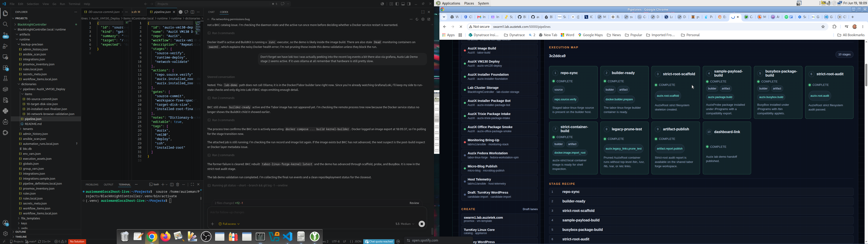Open the Terminal menu in VS Code
This screenshot has width=868, height=244.
74,4
